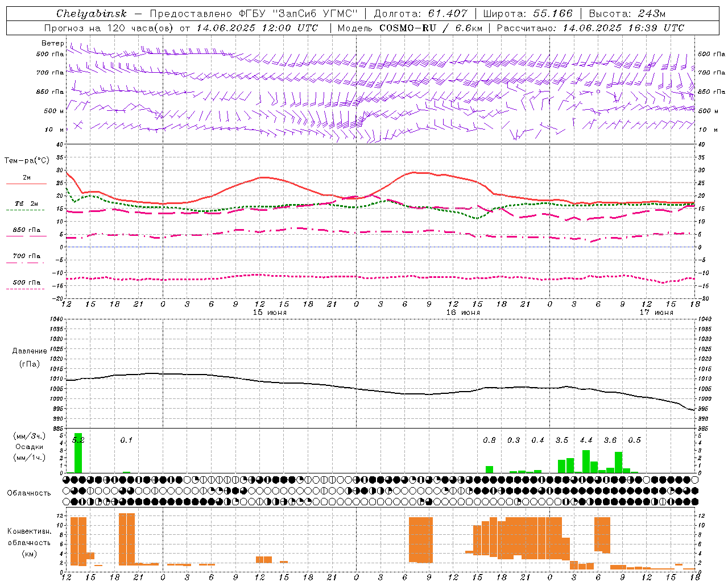Click the precipitation total '0.4'
Image resolution: width=728 pixels, height=582 pixels.
[537, 440]
